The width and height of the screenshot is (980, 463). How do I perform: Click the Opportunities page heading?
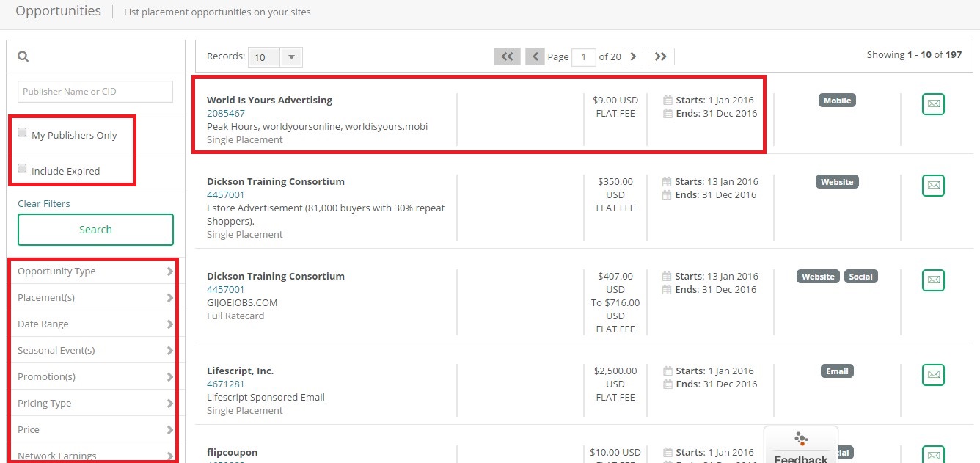tap(58, 11)
